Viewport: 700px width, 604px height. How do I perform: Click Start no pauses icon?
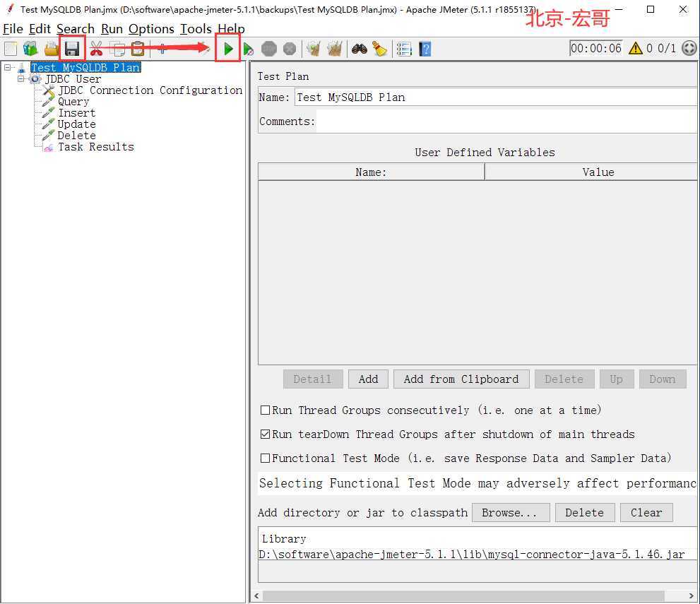coord(249,49)
